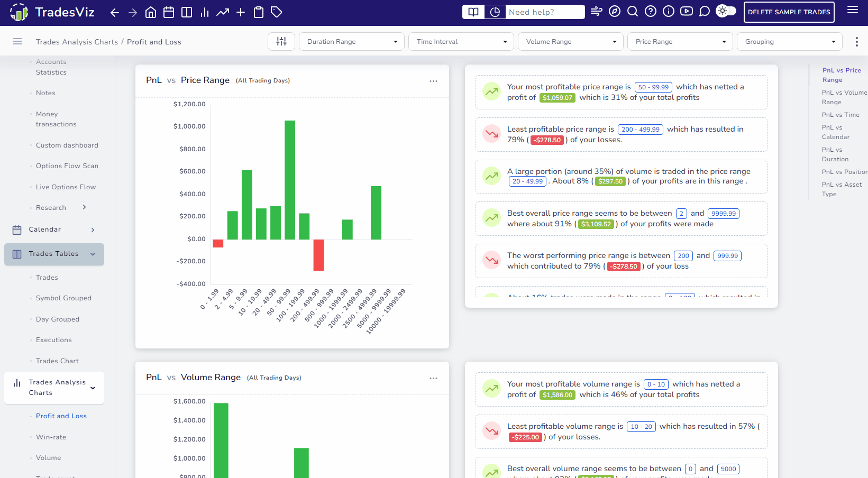Click Trades Analysis Charts breadcrumb
Screen dimensions: 868x478
click(77, 42)
